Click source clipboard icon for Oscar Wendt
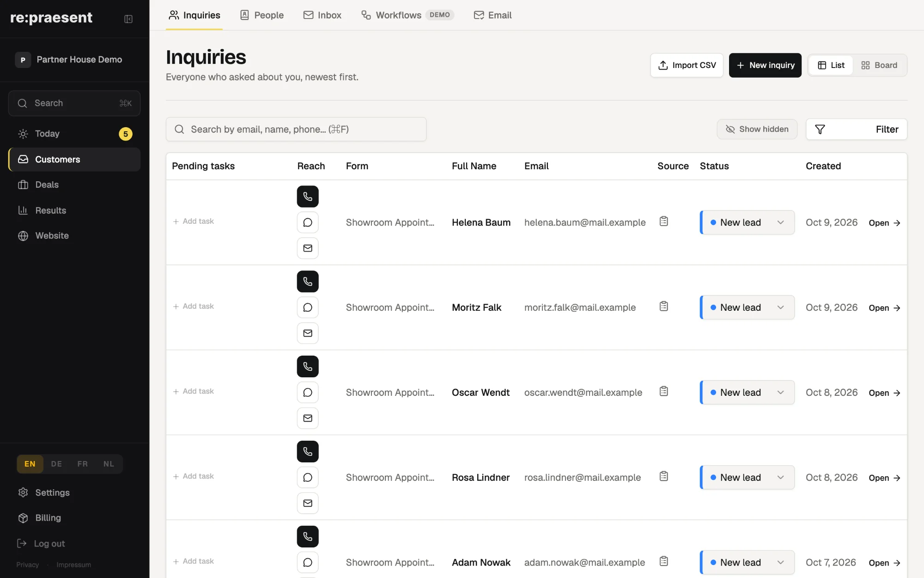Viewport: 924px width, 578px height. tap(664, 391)
